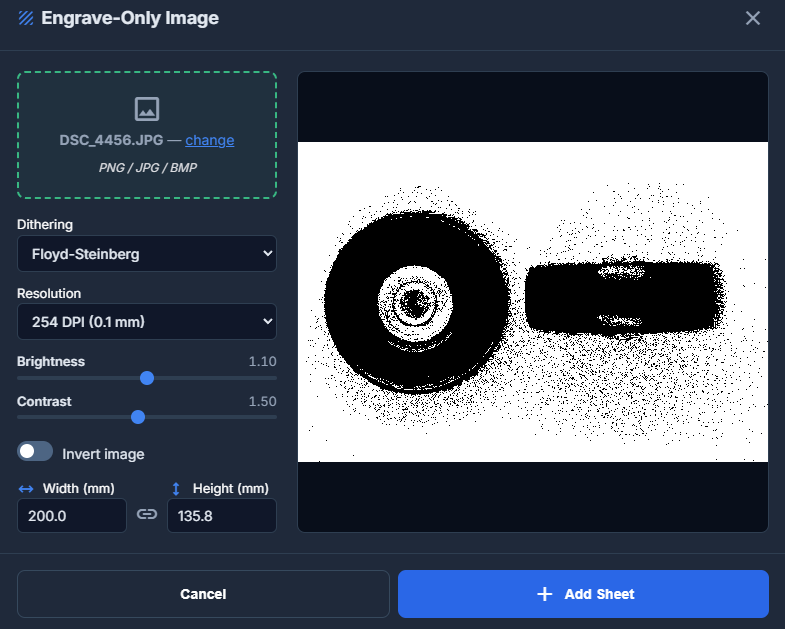
Task: Click the "change" link beside the filename
Action: (210, 140)
